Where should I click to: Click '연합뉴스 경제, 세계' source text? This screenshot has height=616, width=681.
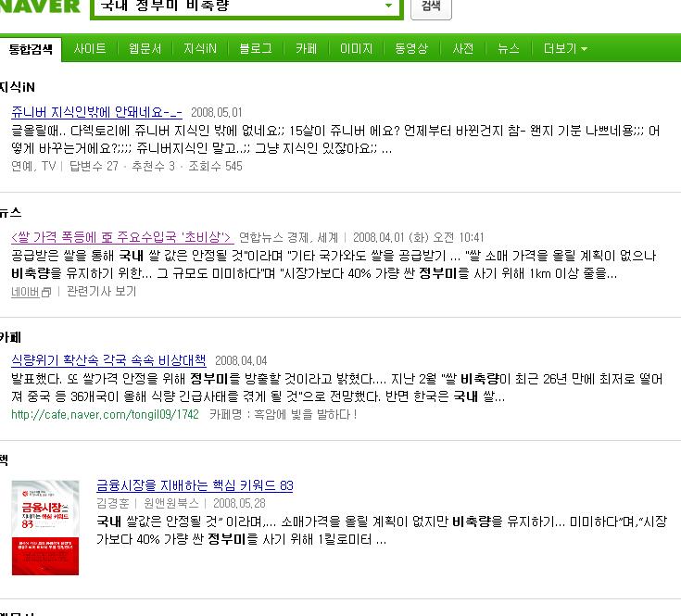(x=289, y=237)
